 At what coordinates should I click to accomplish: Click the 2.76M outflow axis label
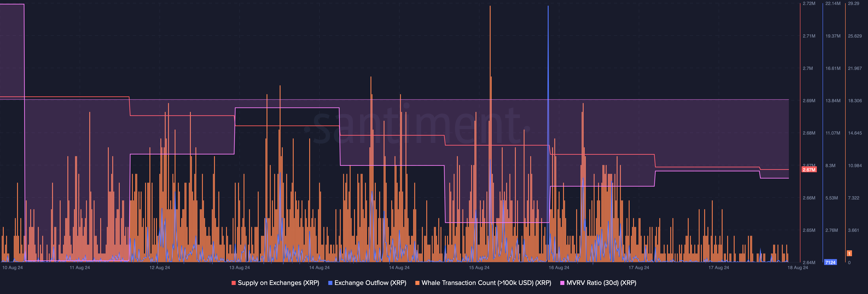click(x=832, y=230)
